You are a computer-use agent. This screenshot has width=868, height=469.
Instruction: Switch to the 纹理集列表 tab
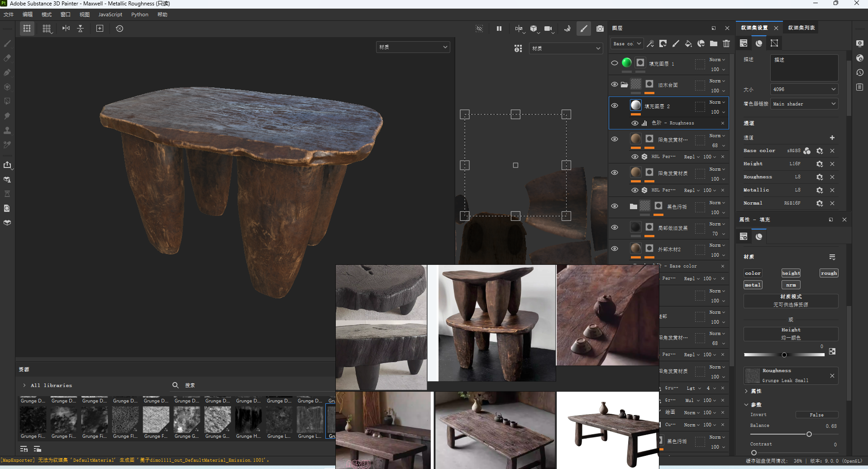(x=801, y=28)
